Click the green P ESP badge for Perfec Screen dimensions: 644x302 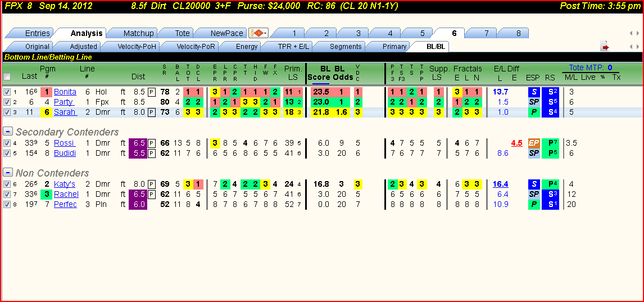pyautogui.click(x=533, y=205)
